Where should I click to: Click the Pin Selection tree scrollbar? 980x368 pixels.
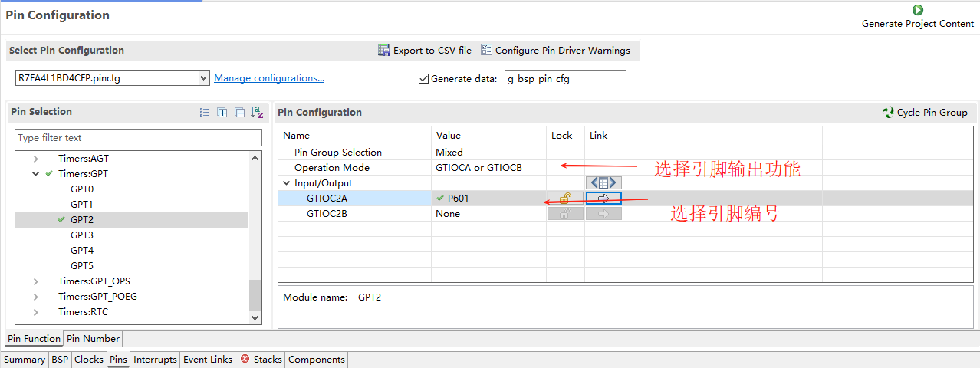(x=255, y=295)
